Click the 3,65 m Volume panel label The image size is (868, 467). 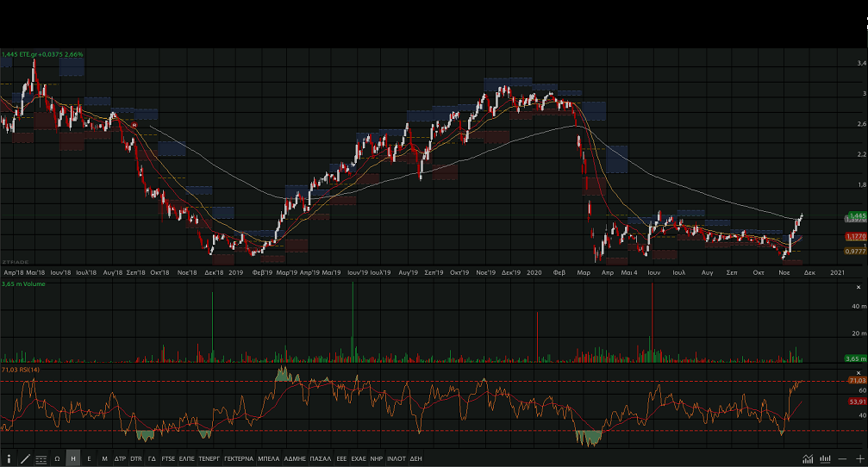coord(23,283)
